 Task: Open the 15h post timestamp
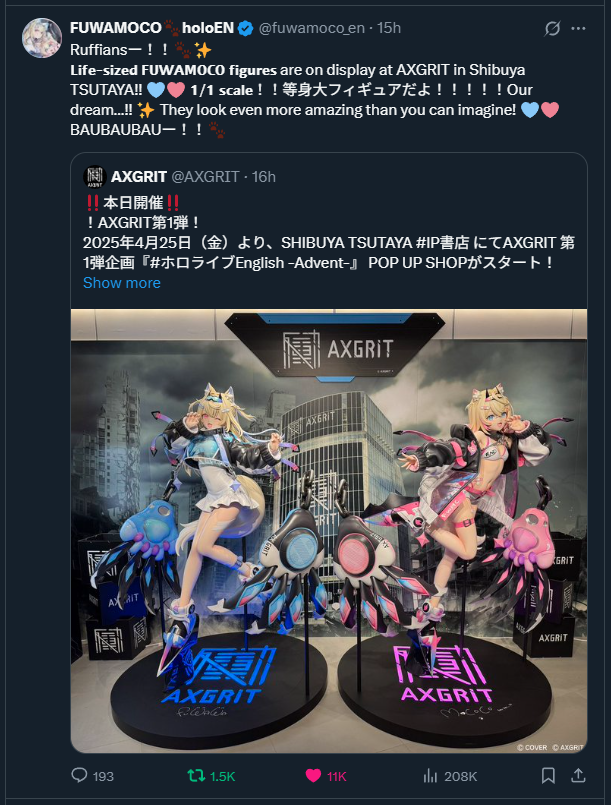389,28
